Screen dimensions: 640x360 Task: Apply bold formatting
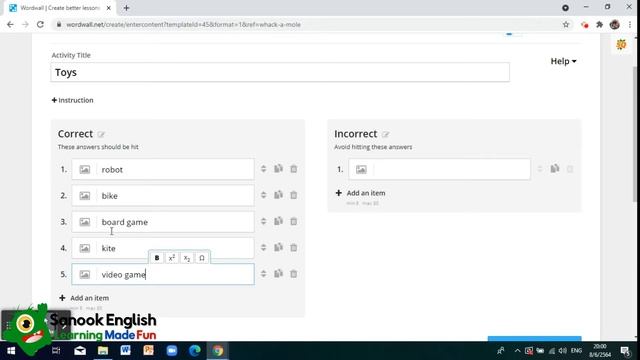(157, 258)
